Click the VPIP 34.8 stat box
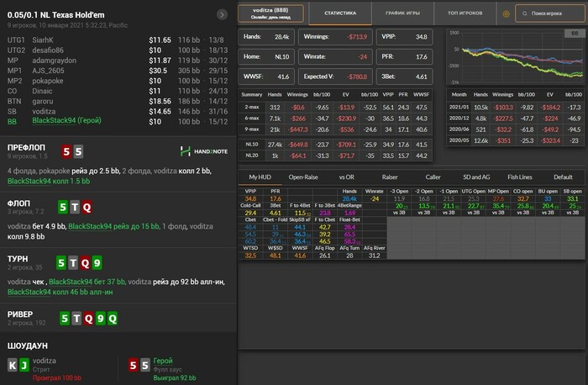 pyautogui.click(x=404, y=37)
